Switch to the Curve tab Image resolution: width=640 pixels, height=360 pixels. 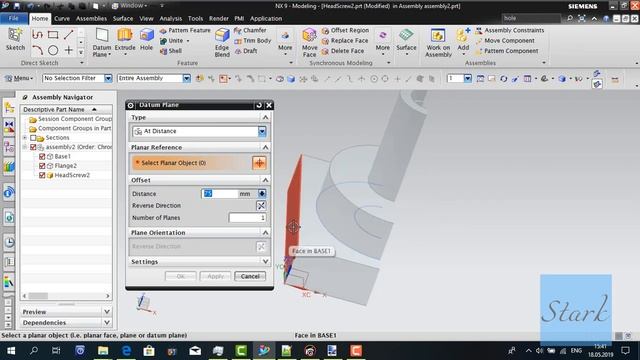click(62, 19)
